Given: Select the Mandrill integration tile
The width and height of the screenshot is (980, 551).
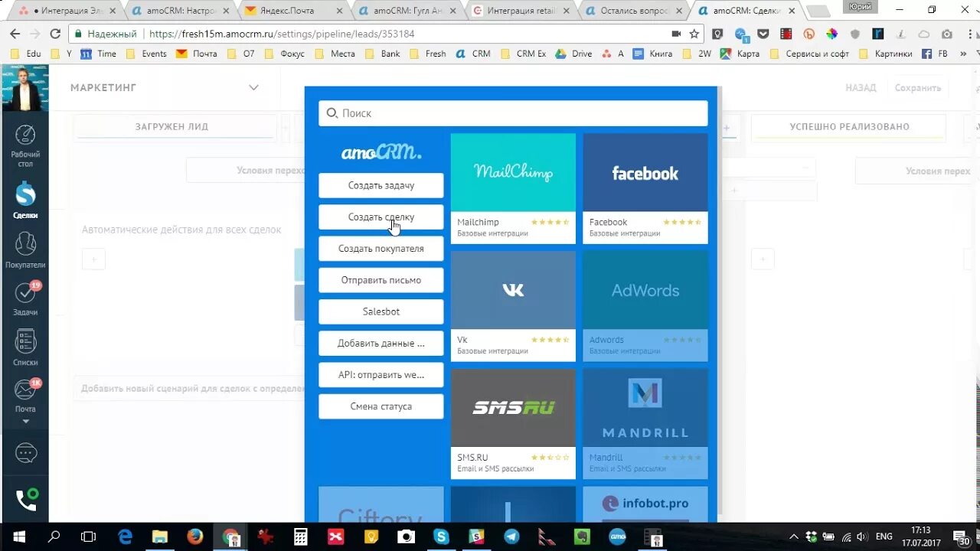Looking at the screenshot, I should 645,424.
